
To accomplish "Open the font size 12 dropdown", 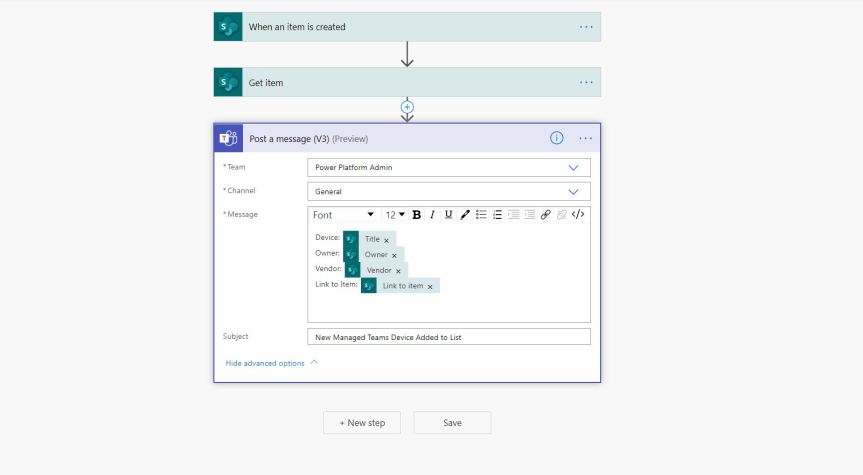I will pos(391,215).
